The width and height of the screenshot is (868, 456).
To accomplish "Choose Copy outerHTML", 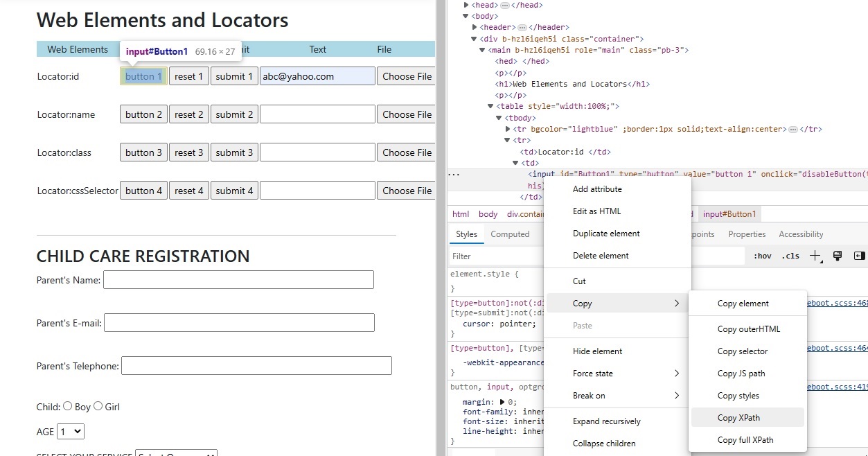I will click(x=747, y=329).
